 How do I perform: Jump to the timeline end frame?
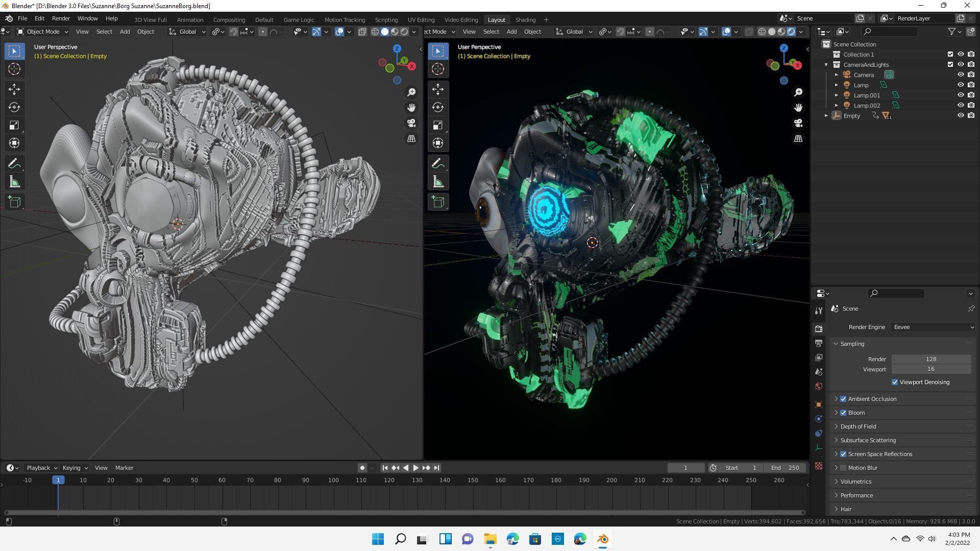coord(436,468)
